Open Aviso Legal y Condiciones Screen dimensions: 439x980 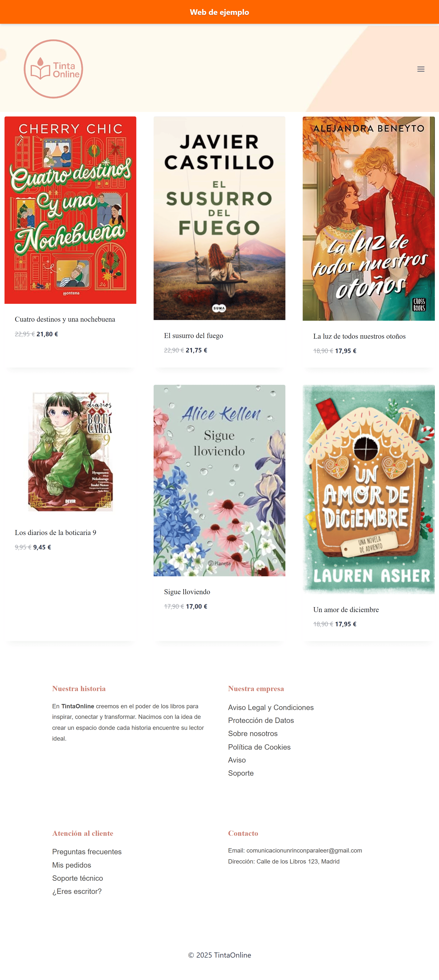[271, 707]
